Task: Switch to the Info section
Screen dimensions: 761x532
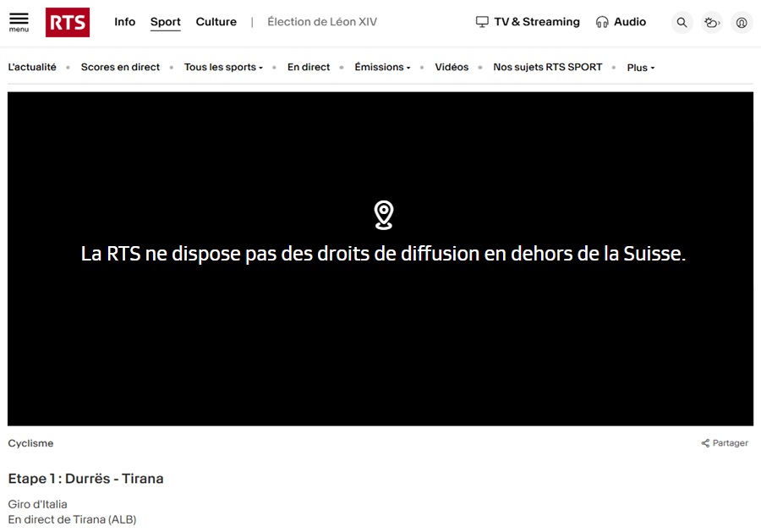Action: (x=124, y=22)
